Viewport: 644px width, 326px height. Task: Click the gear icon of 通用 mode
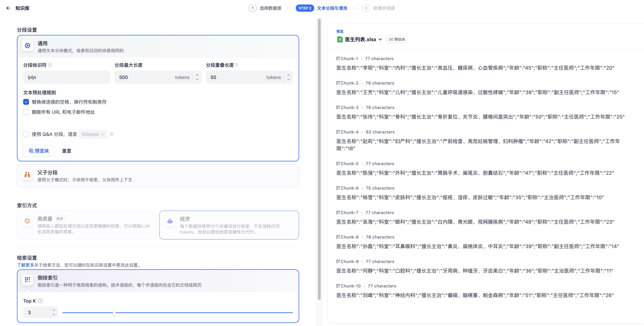(x=28, y=46)
